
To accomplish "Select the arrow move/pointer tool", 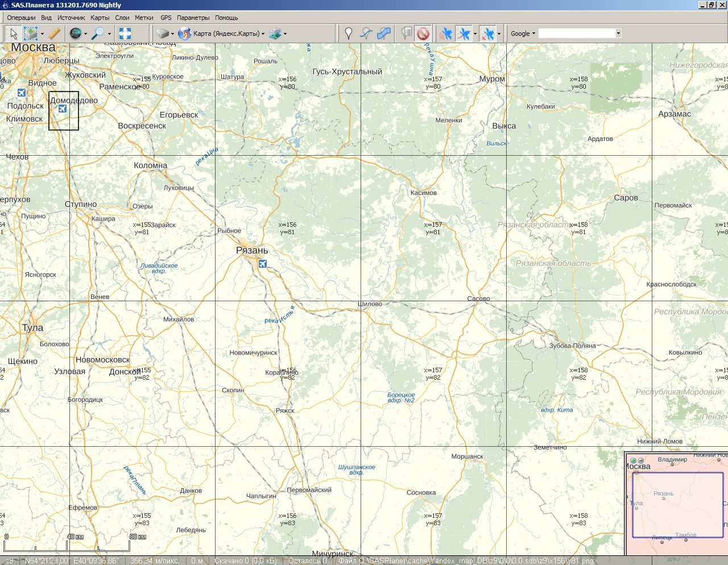I will (14, 34).
